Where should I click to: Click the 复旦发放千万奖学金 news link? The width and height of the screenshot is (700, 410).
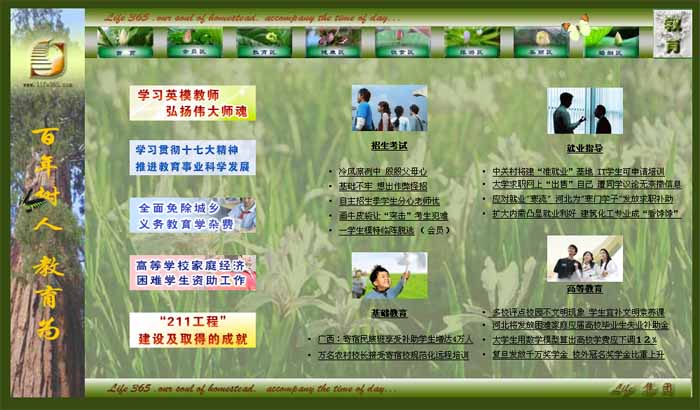578,354
